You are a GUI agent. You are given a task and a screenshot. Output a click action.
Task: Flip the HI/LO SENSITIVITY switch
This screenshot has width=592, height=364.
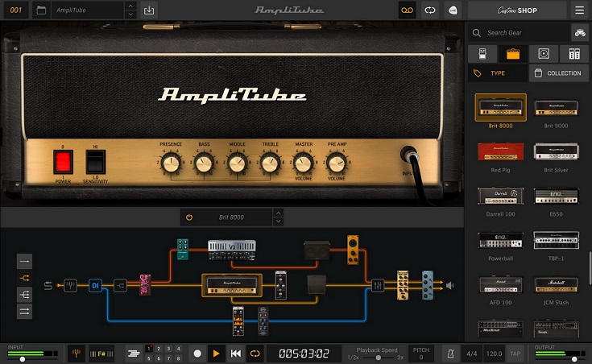[96, 162]
